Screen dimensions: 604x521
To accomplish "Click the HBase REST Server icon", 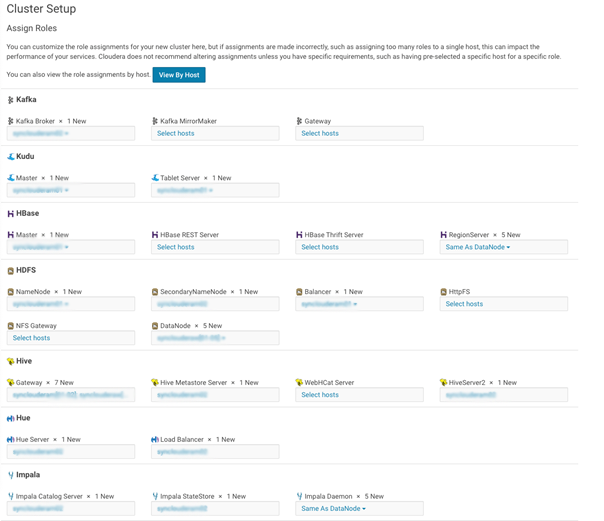I will [155, 235].
